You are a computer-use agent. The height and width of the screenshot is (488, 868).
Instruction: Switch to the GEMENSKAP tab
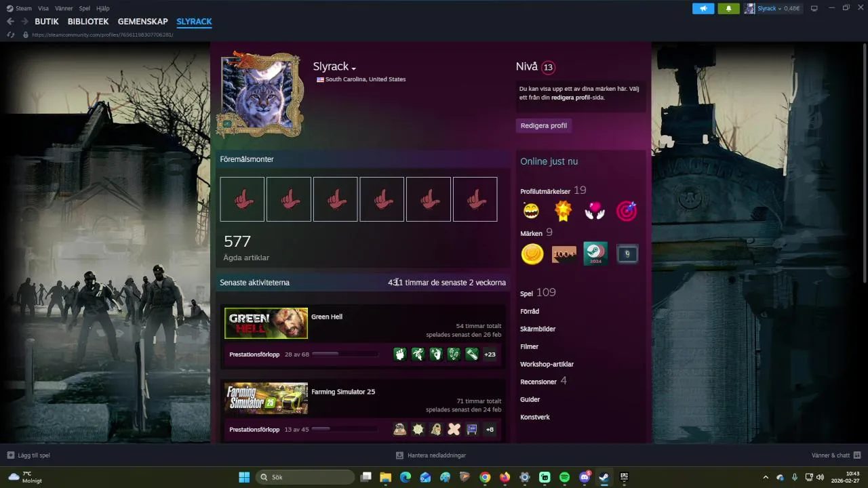click(x=142, y=22)
